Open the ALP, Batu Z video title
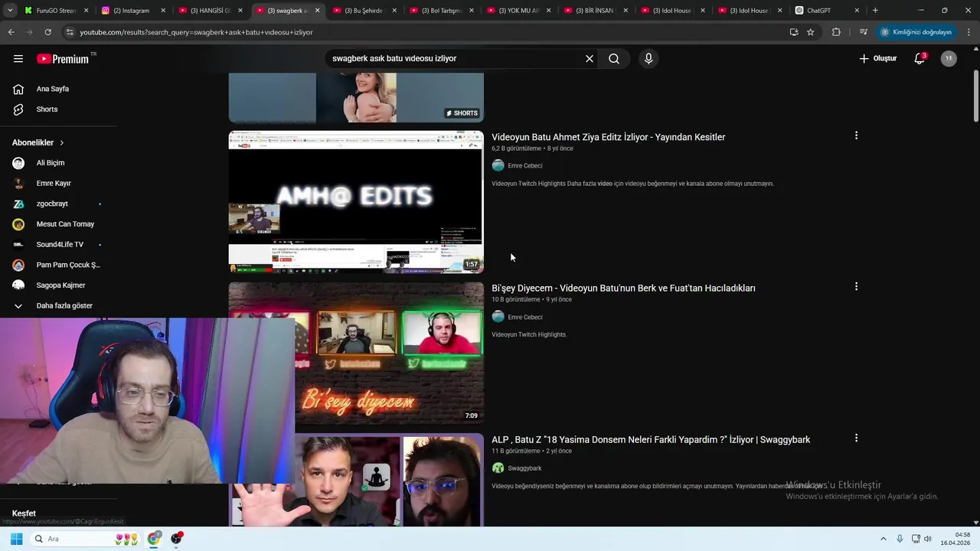 (651, 440)
